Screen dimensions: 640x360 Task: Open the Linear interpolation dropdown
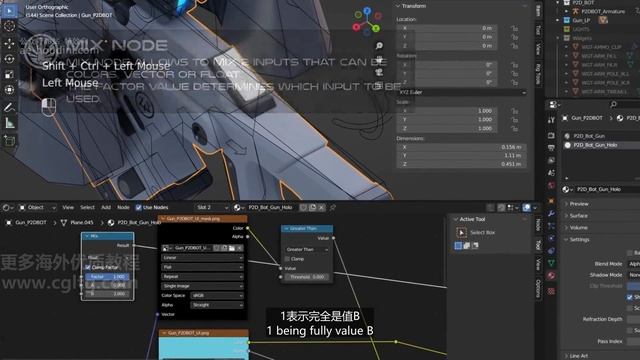click(202, 258)
